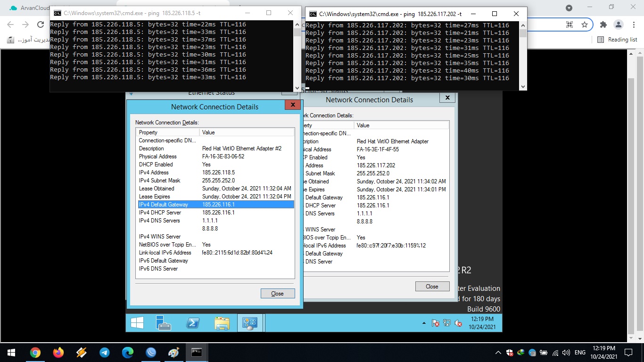Open Server Manager in remote taskbar
Image resolution: width=644 pixels, height=362 pixels.
pos(164,323)
